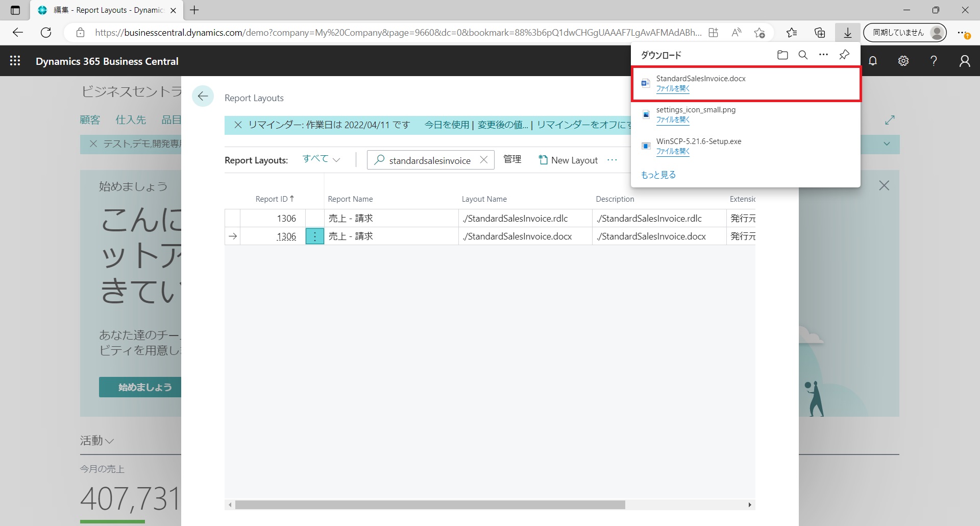This screenshot has width=980, height=526.
Task: Expand the すべて view filter dropdown
Action: tap(321, 159)
